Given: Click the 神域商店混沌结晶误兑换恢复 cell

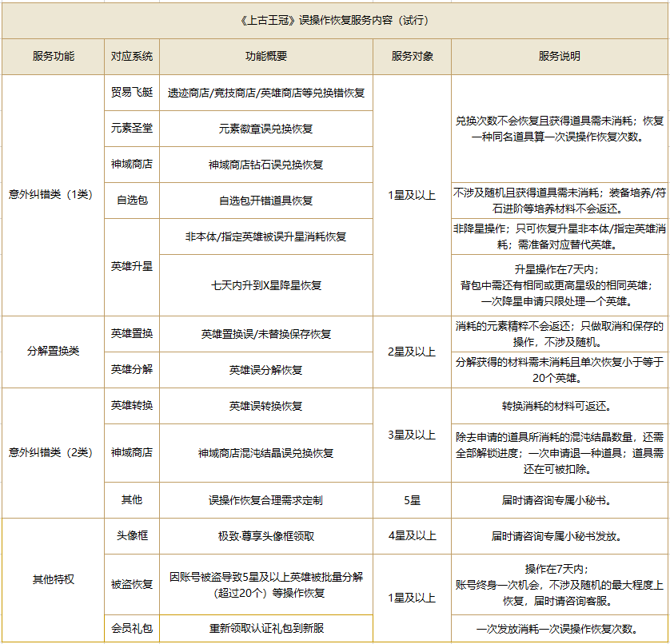Looking at the screenshot, I should tap(265, 453).
